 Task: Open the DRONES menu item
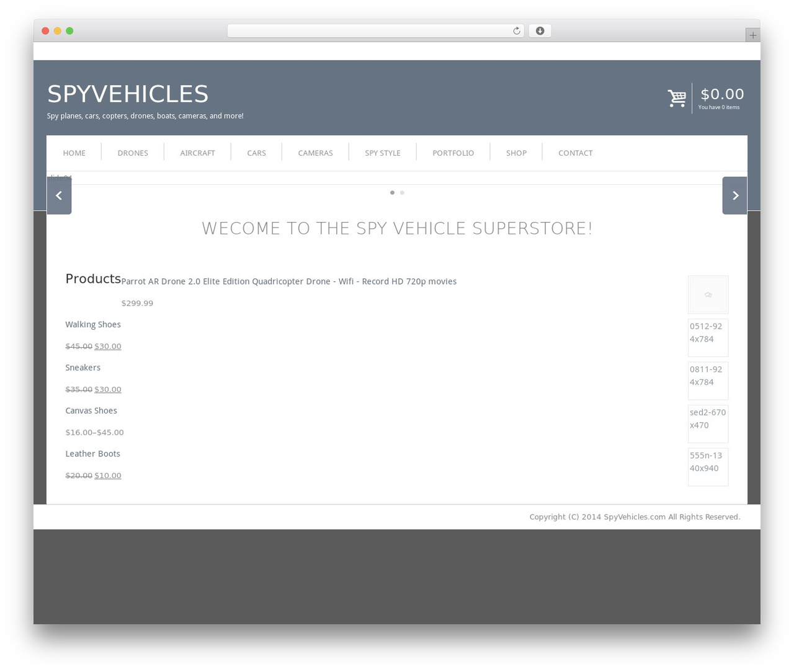pyautogui.click(x=133, y=153)
